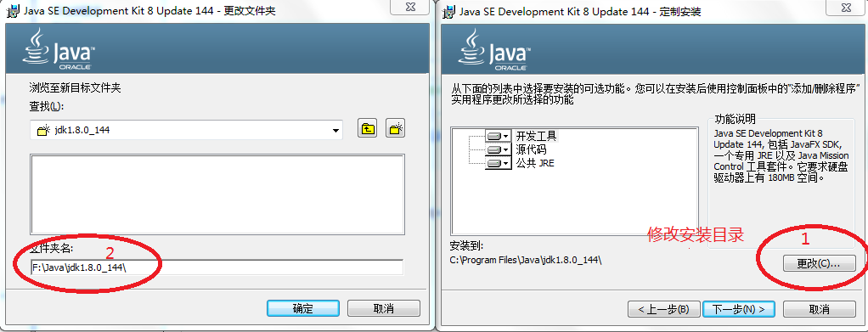Cancel the 定制安装 dialog with 取消
This screenshot has width=868, height=332.
pyautogui.click(x=820, y=309)
